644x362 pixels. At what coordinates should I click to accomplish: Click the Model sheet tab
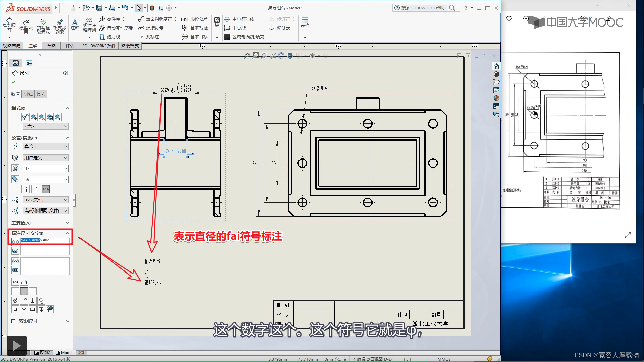tap(64, 352)
